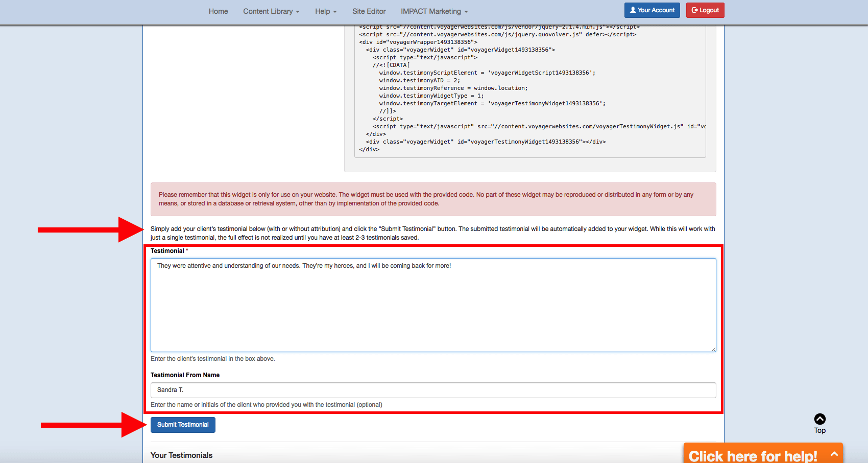Viewport: 868px width, 463px height.
Task: Click the red widget usage warning text
Action: pyautogui.click(x=426, y=199)
